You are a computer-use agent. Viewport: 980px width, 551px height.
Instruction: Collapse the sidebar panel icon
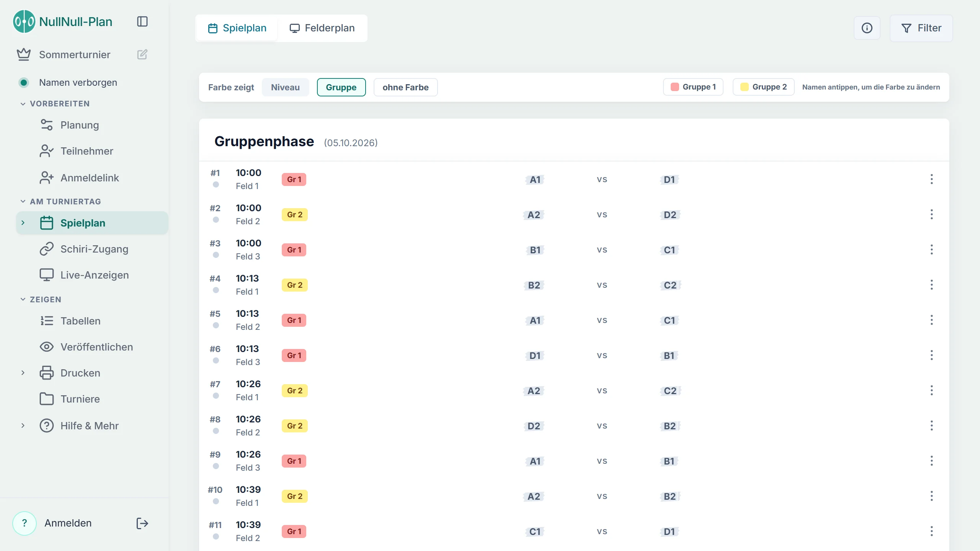pos(142,21)
